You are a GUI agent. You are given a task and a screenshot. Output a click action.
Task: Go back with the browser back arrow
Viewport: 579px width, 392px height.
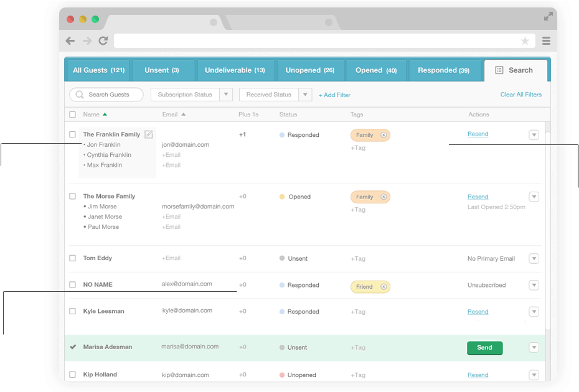click(70, 41)
